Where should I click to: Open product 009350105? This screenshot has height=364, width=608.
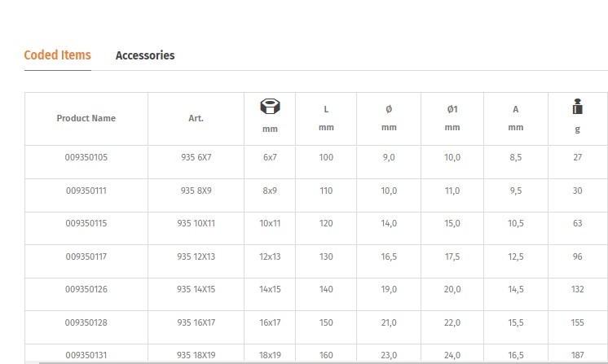(x=86, y=157)
